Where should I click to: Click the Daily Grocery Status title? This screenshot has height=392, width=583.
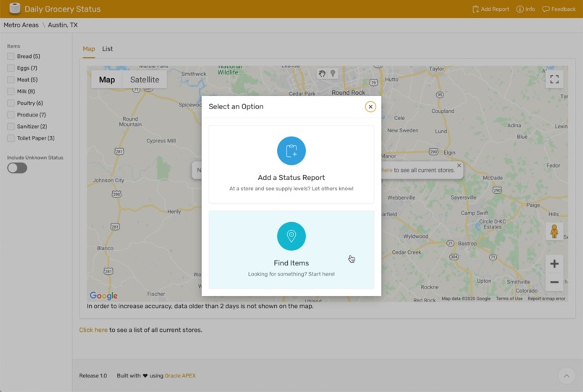pyautogui.click(x=62, y=9)
